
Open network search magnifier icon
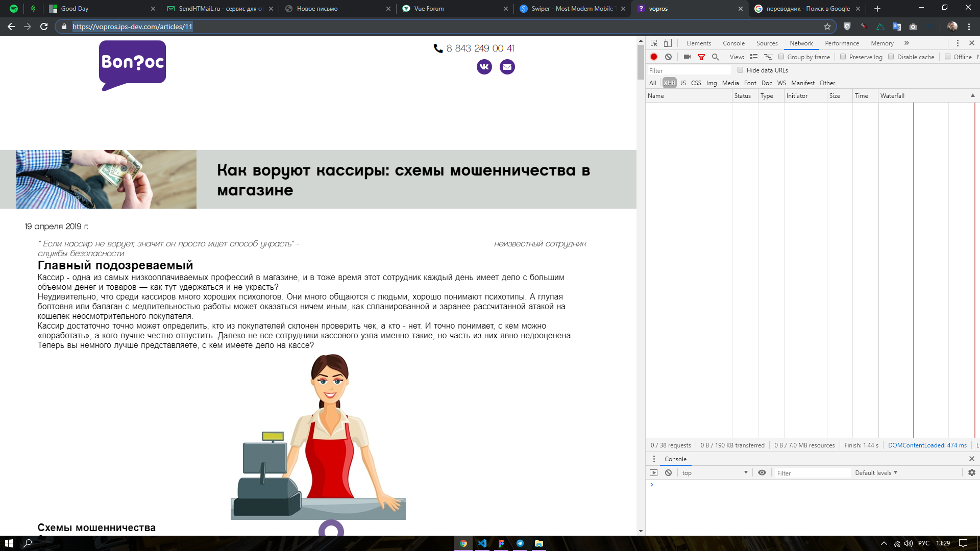coord(716,57)
